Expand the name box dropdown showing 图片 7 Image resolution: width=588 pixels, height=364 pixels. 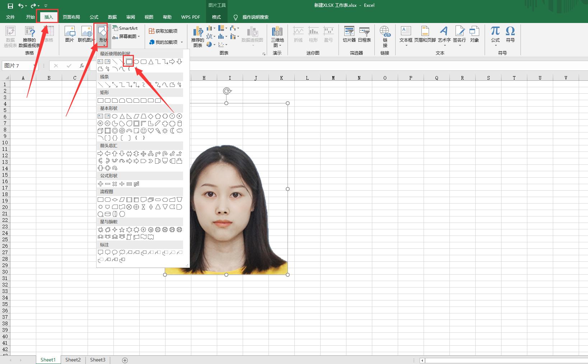coord(34,66)
